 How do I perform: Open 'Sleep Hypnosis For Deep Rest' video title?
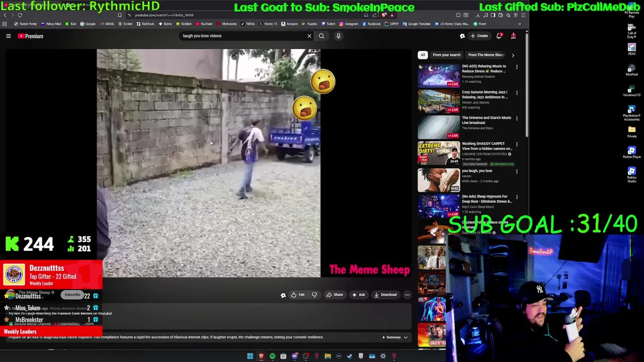point(487,199)
